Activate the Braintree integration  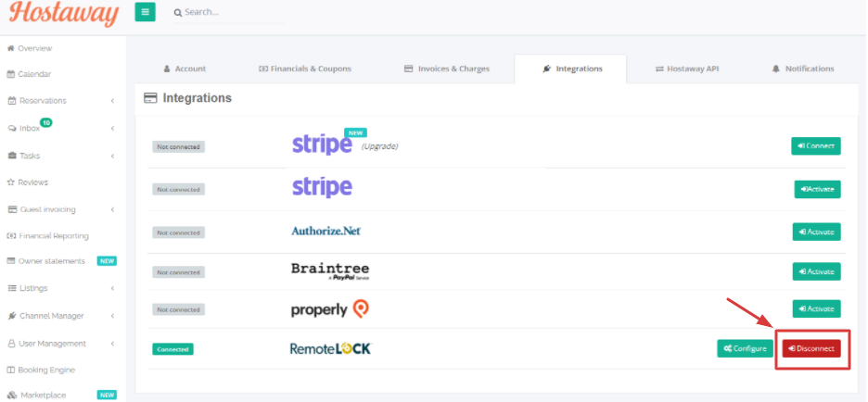click(816, 271)
